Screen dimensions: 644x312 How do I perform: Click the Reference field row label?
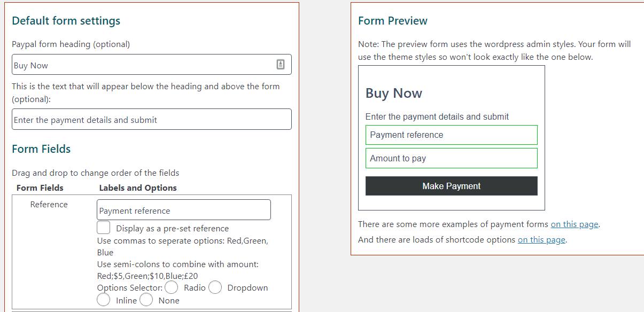pos(49,205)
